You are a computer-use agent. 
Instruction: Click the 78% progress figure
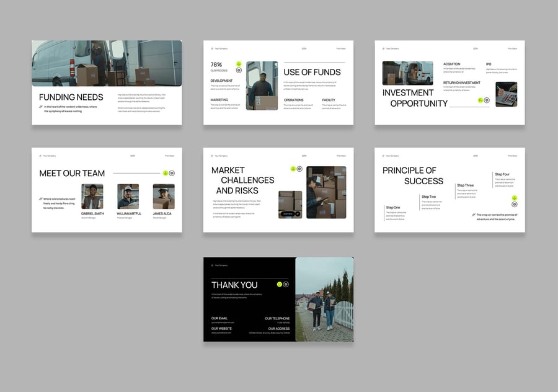pyautogui.click(x=216, y=65)
